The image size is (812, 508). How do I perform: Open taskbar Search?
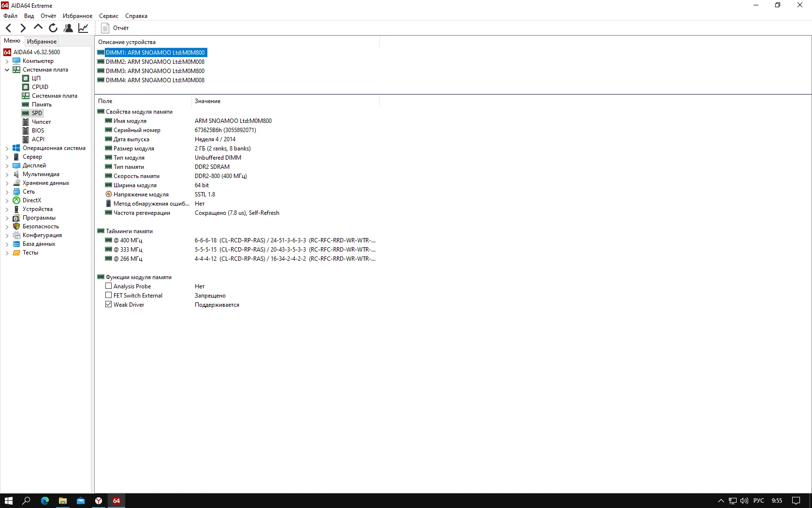click(x=27, y=501)
